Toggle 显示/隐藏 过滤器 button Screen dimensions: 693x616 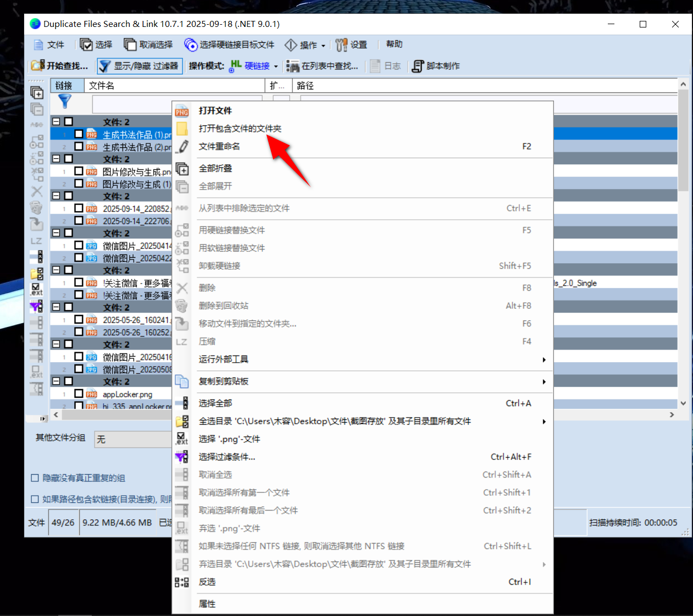click(140, 66)
